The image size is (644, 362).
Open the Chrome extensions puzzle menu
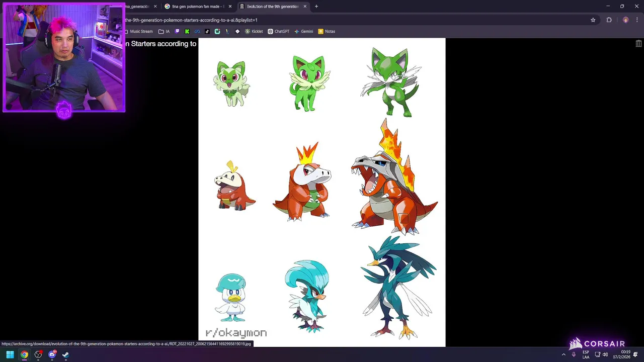609,20
